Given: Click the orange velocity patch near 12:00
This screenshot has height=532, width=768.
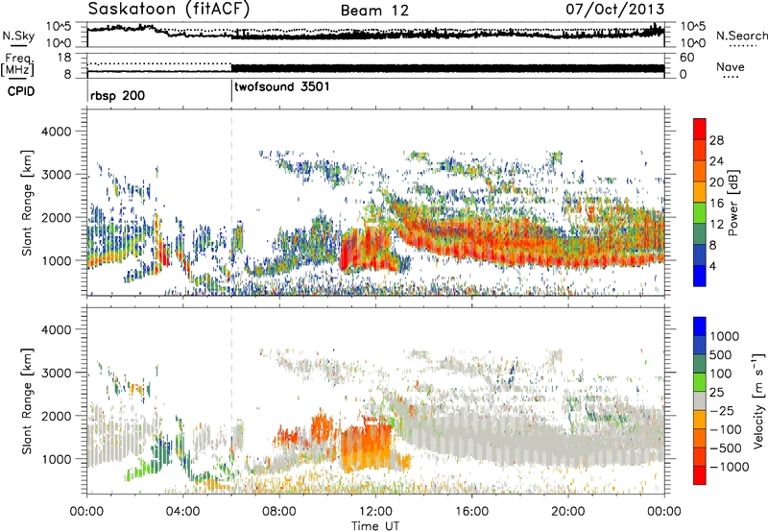Looking at the screenshot, I should pos(367,446).
